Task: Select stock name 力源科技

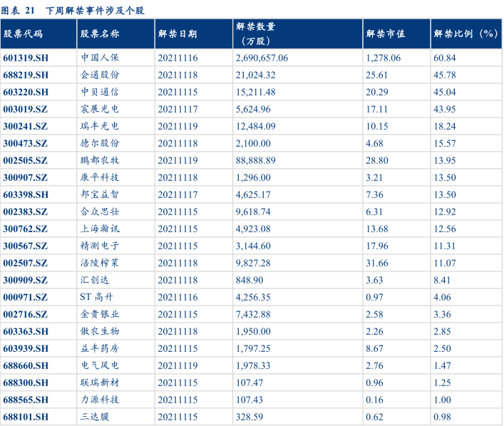Action: coord(100,400)
